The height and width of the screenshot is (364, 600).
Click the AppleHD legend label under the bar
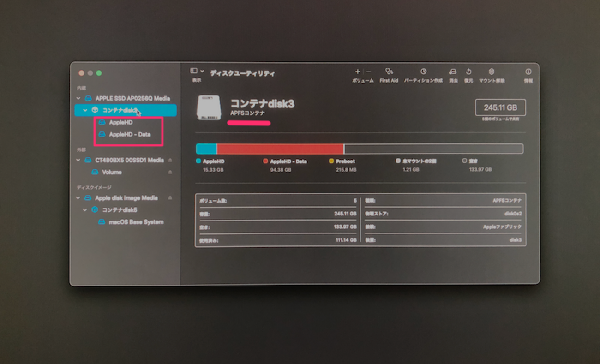tap(213, 161)
